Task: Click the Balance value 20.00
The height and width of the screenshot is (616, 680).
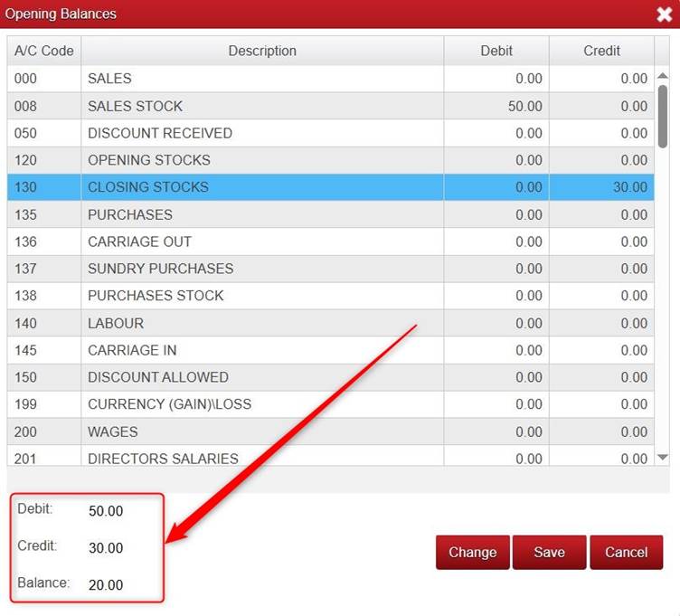Action: (106, 584)
